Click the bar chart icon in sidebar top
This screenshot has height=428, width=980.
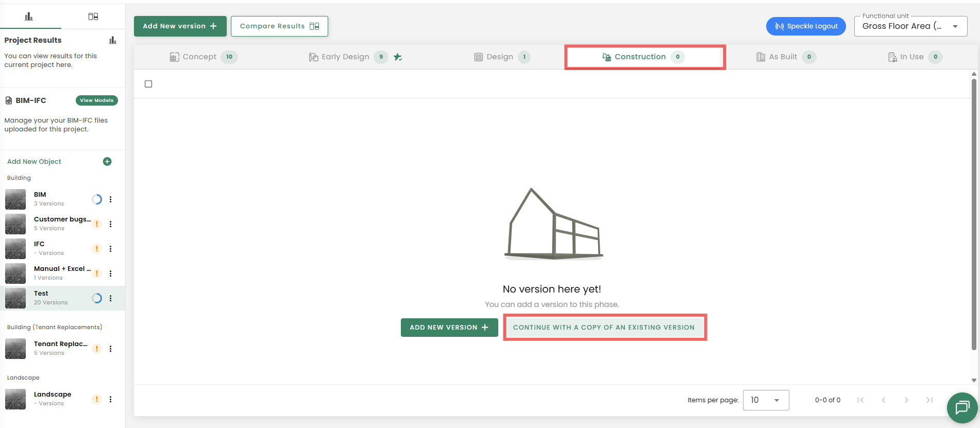pos(29,16)
